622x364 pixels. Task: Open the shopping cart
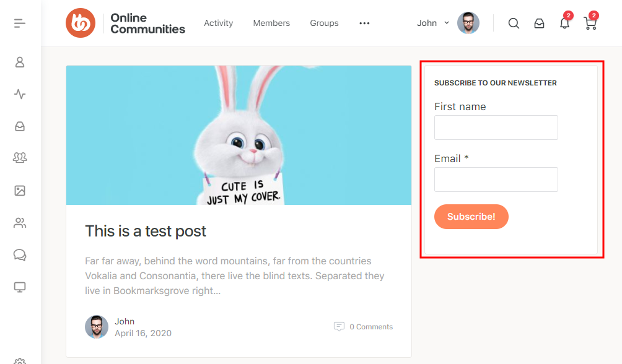coord(590,24)
